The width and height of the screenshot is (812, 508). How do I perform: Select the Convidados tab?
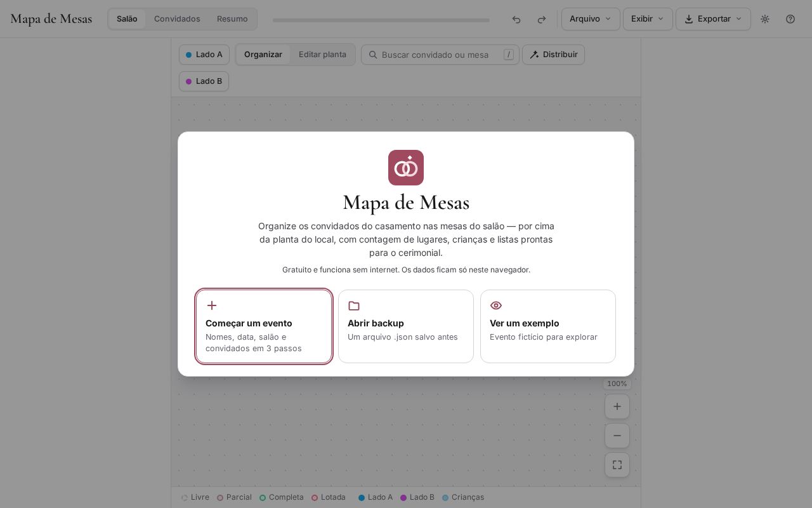coord(177,19)
